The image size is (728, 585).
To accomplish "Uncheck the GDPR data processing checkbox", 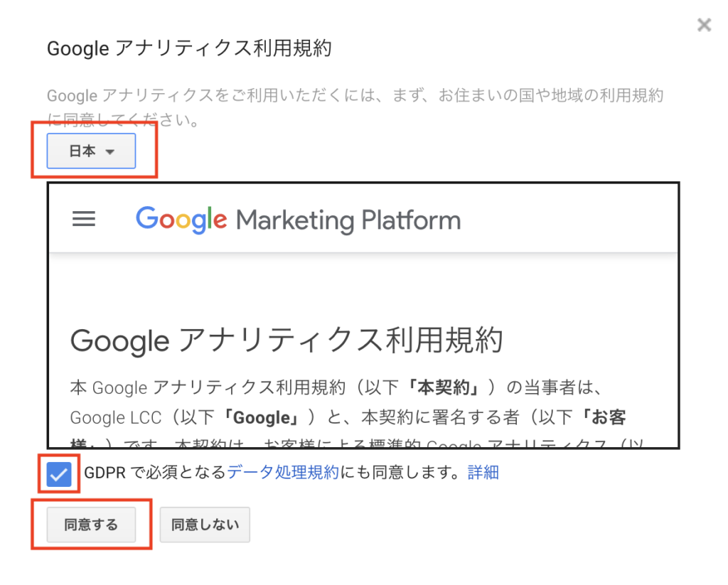I will click(59, 474).
